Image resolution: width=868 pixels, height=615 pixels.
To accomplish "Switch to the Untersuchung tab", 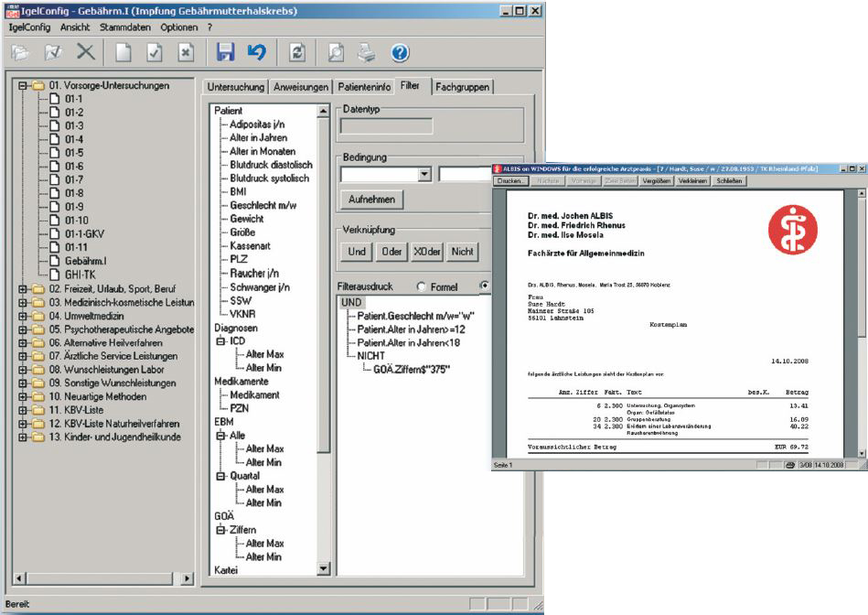I will pos(235,87).
